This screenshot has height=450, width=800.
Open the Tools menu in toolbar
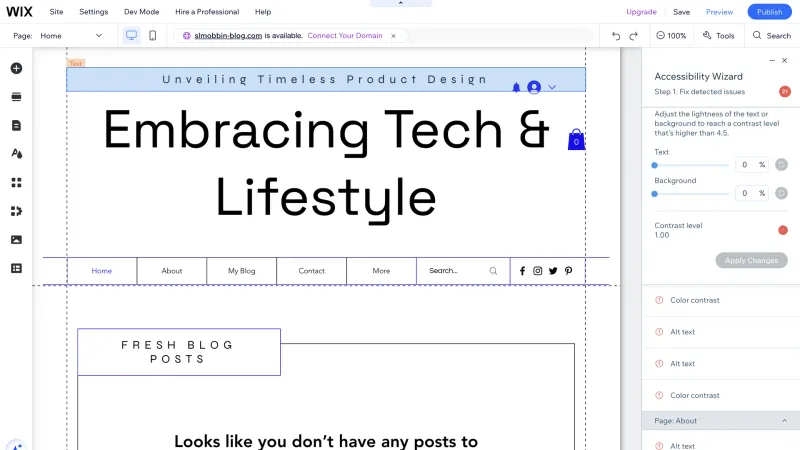coord(718,36)
